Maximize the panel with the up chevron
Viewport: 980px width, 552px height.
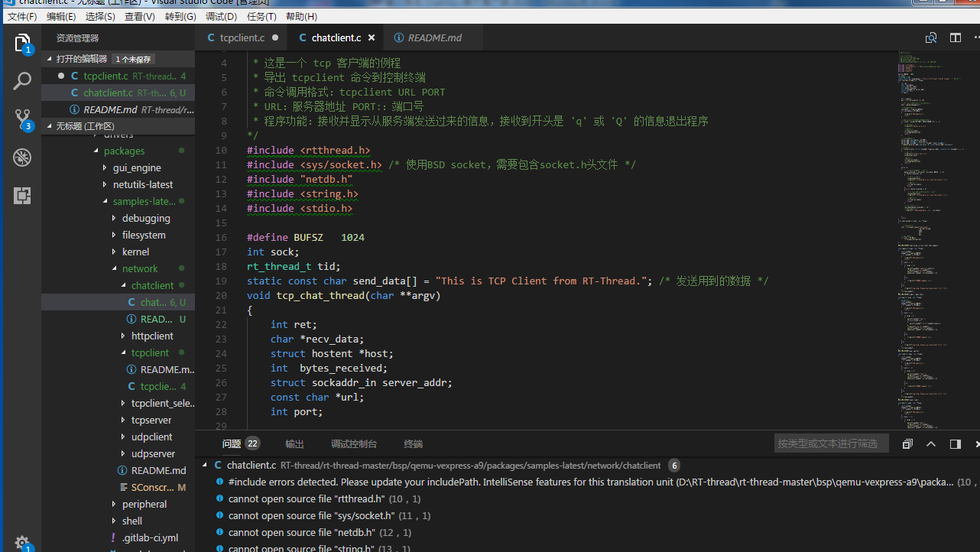pyautogui.click(x=931, y=443)
